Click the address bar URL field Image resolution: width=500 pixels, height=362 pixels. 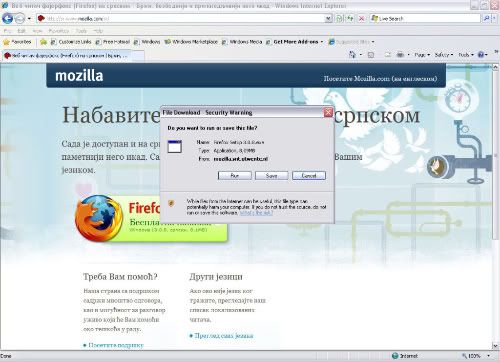tap(180, 19)
